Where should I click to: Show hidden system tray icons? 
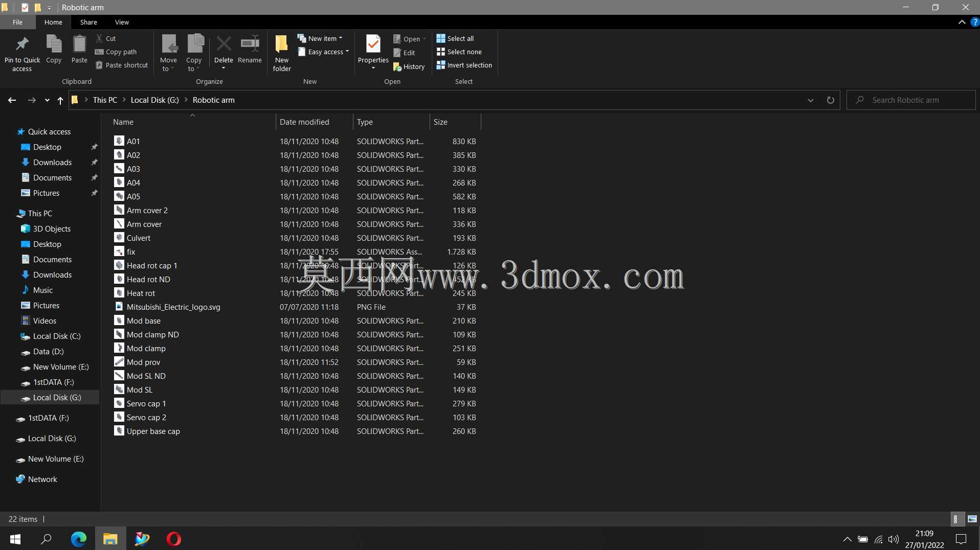point(847,539)
